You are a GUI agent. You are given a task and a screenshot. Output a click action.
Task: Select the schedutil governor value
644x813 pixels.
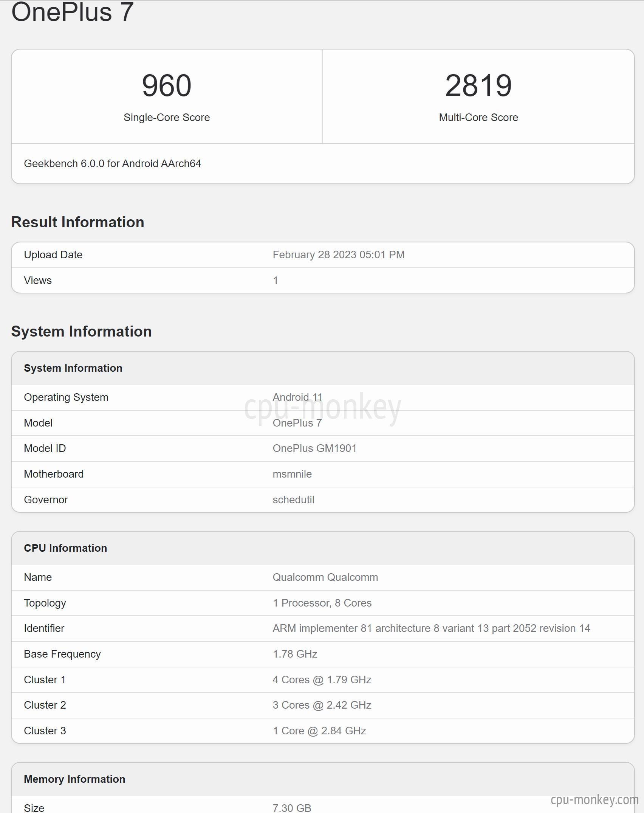click(x=294, y=500)
